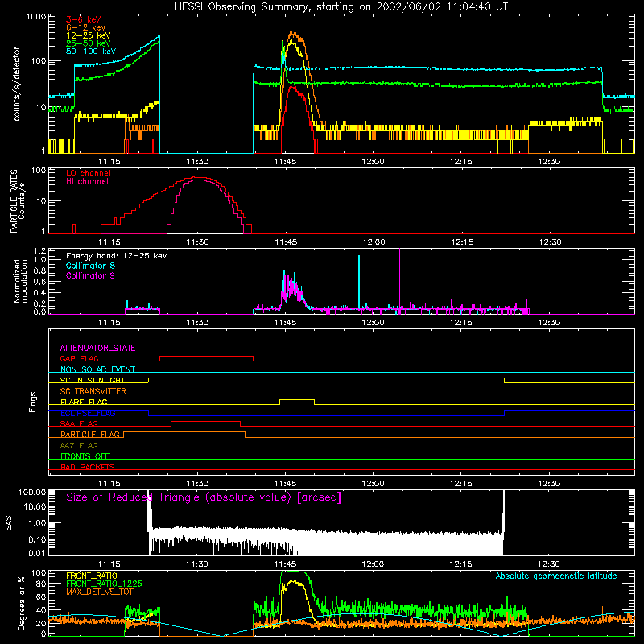Click the SAA_FLAG label

(x=79, y=424)
